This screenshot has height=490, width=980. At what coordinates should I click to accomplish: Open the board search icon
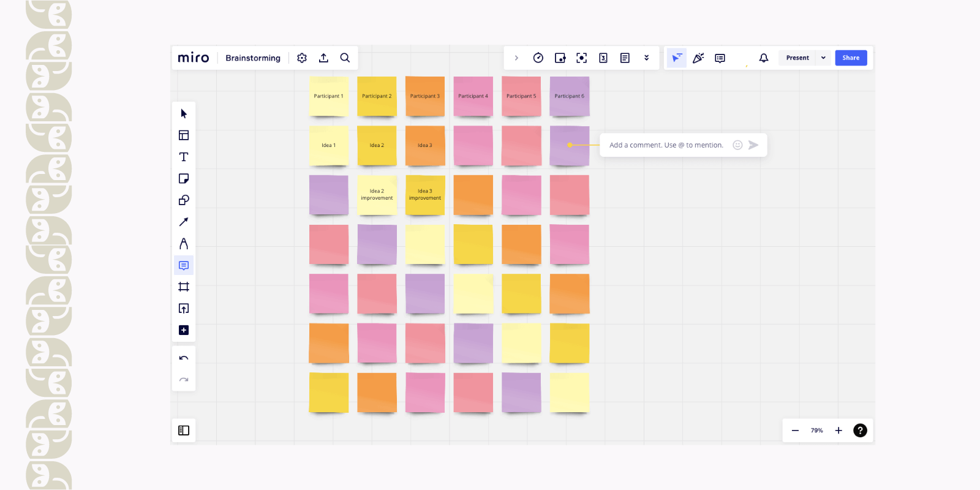point(345,58)
